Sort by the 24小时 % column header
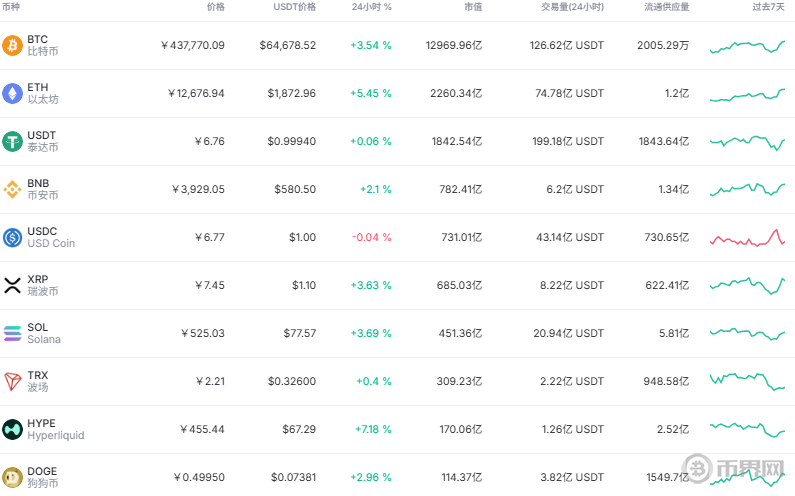Image resolution: width=795 pixels, height=496 pixels. pyautogui.click(x=372, y=7)
